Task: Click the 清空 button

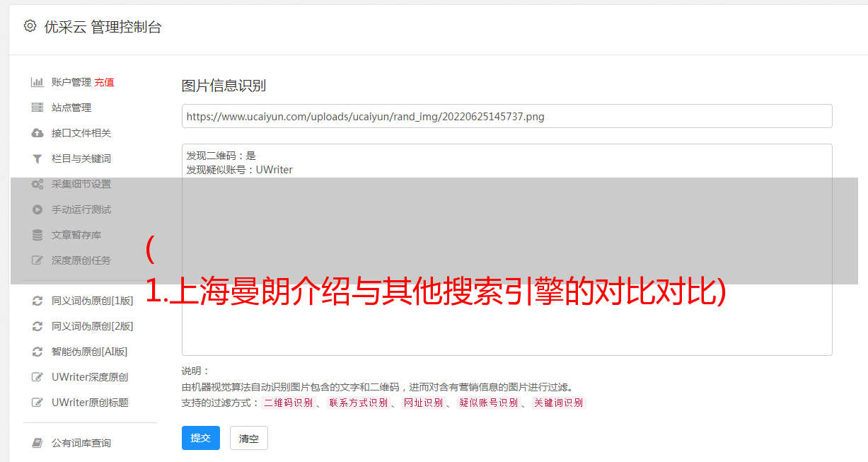Action: click(249, 438)
